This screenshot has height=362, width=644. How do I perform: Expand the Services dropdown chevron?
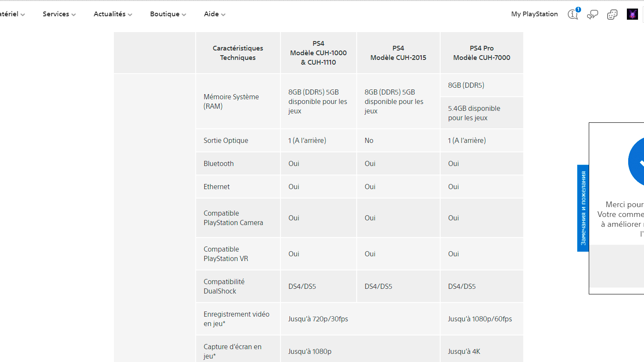click(74, 15)
